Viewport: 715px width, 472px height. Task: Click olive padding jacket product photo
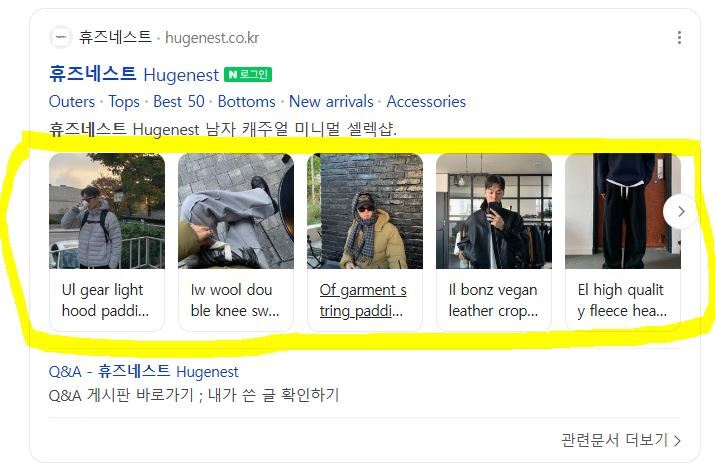(x=365, y=211)
